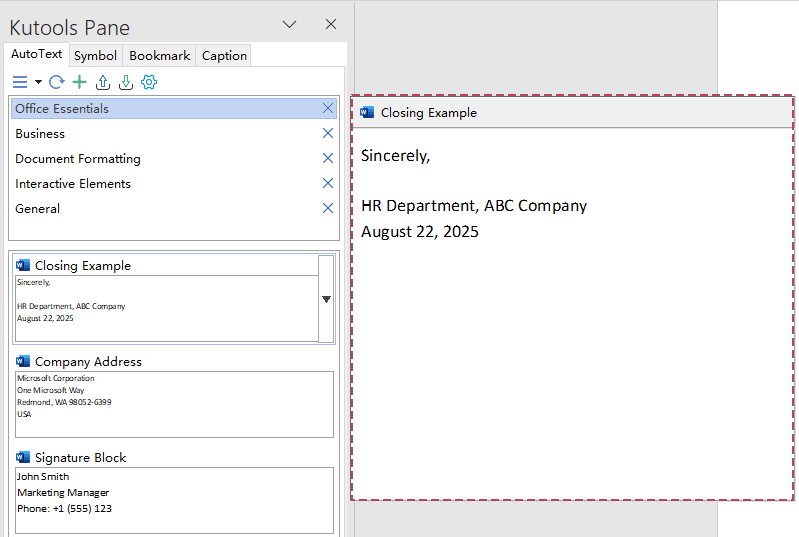
Task: Open AutoText settings gear icon
Action: point(149,82)
